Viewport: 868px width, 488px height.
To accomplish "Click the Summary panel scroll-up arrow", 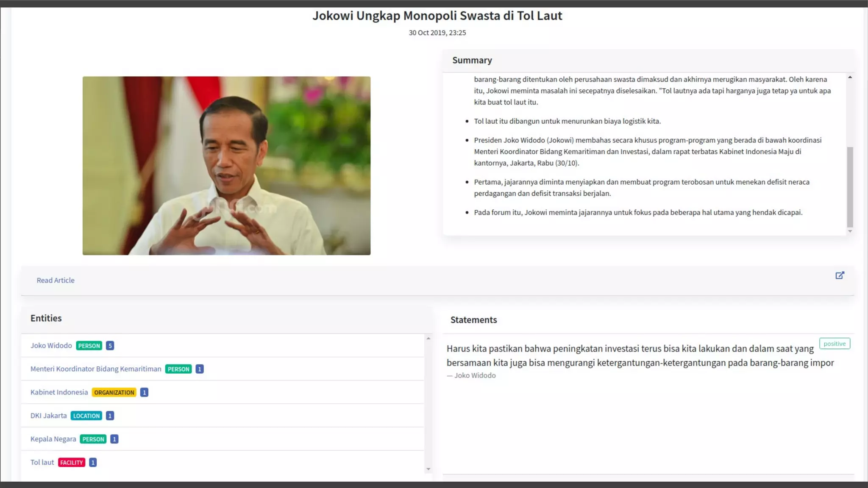I will 850,77.
